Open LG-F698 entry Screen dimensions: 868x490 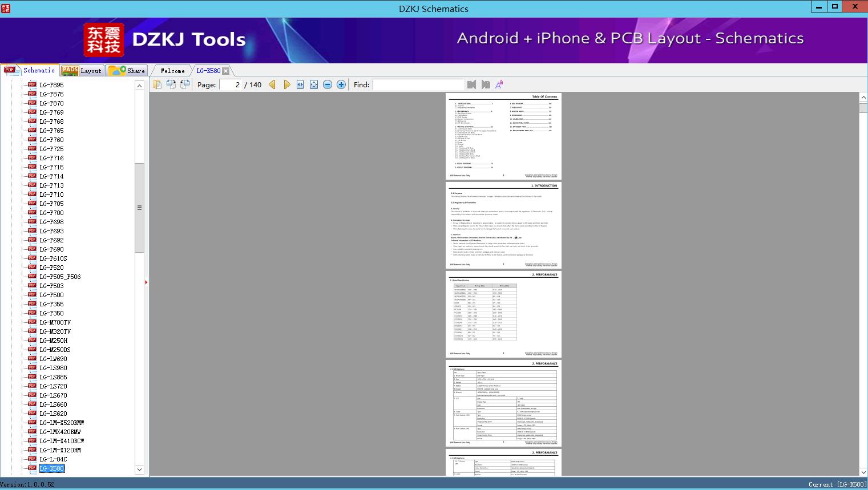[x=51, y=222]
